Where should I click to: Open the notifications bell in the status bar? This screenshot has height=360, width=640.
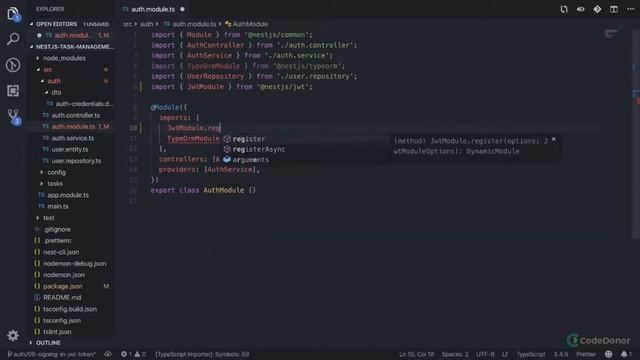pos(626,354)
